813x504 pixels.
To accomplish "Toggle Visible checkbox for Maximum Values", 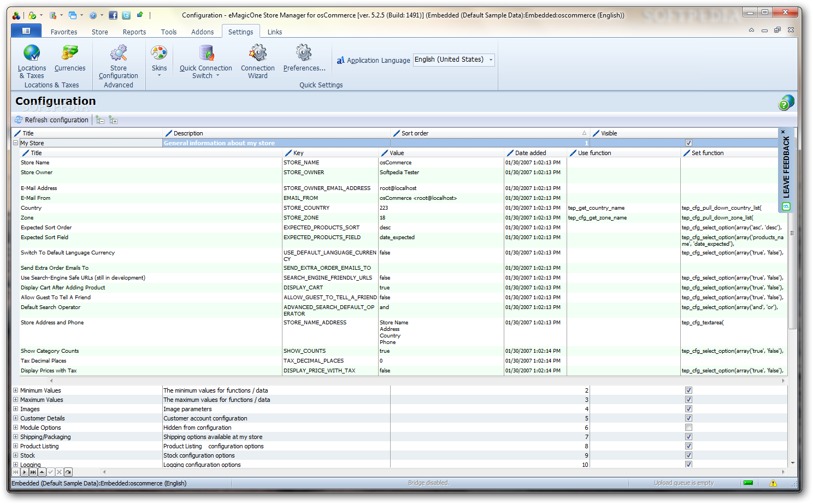I will [x=688, y=400].
